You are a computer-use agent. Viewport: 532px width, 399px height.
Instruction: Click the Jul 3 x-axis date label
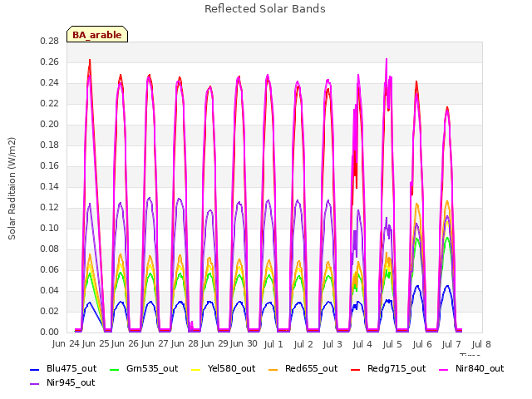click(x=332, y=344)
